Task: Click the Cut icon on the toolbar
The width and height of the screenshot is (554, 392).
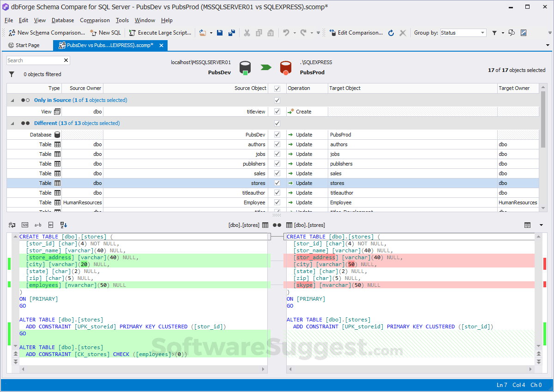Action: coord(247,33)
